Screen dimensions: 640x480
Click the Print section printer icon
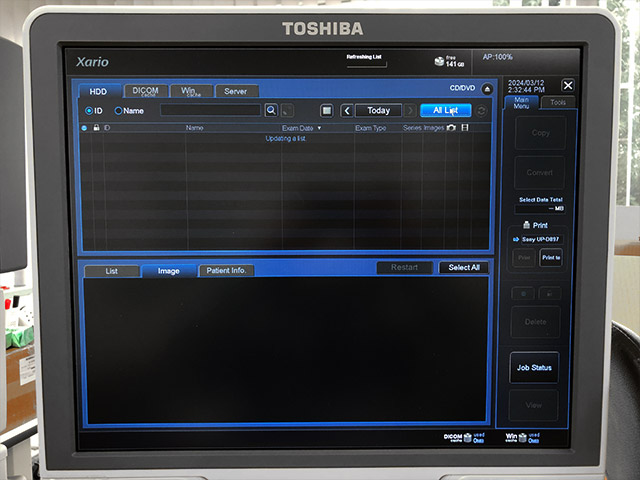point(527,225)
